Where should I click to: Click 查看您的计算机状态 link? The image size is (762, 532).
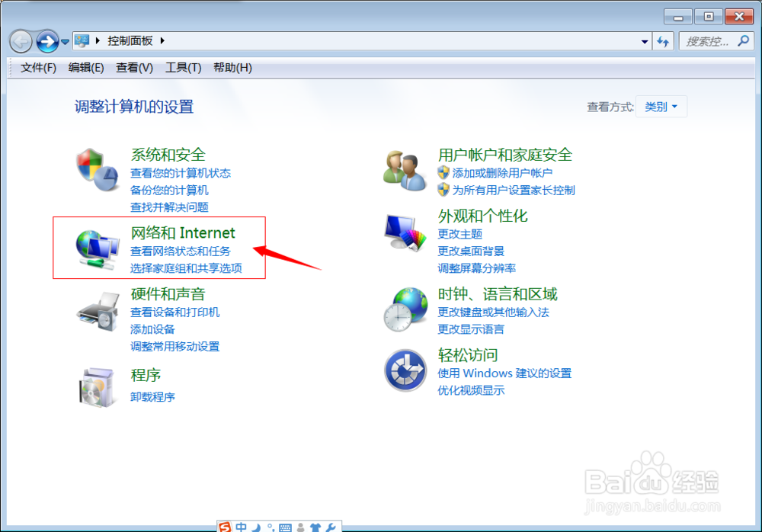[181, 173]
